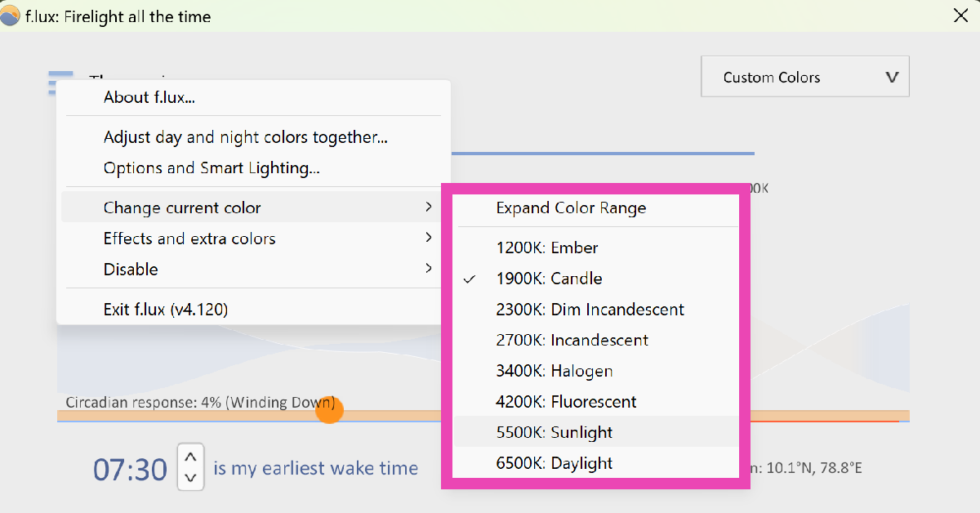The width and height of the screenshot is (980, 513).
Task: Open Options and Smart Lighting...
Action: pos(253,168)
